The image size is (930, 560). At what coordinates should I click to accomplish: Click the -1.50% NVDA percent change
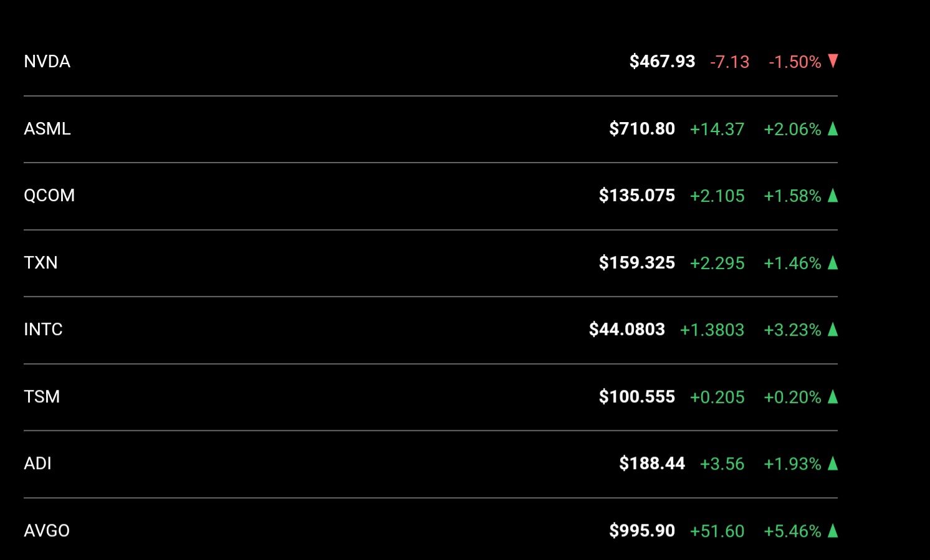pos(795,62)
